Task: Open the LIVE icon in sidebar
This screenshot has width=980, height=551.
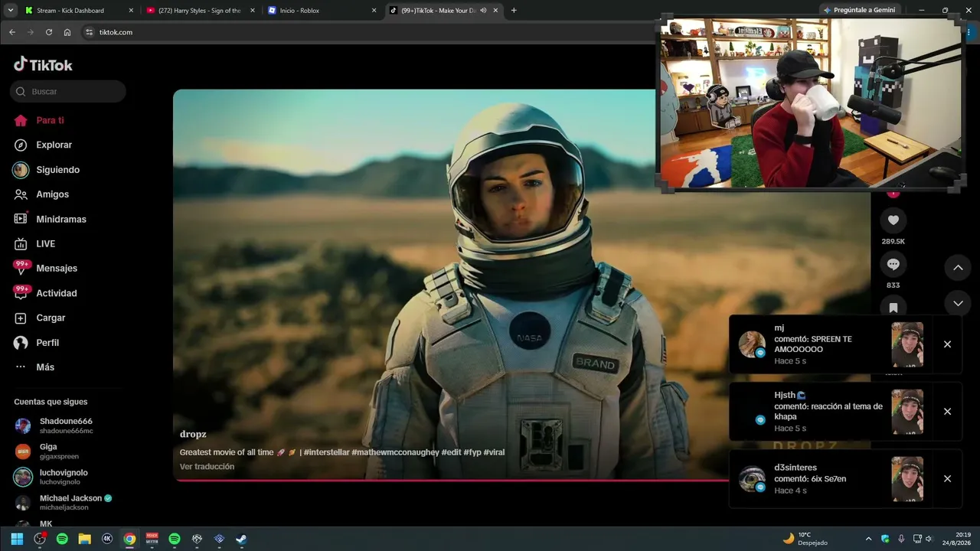Action: 21,243
